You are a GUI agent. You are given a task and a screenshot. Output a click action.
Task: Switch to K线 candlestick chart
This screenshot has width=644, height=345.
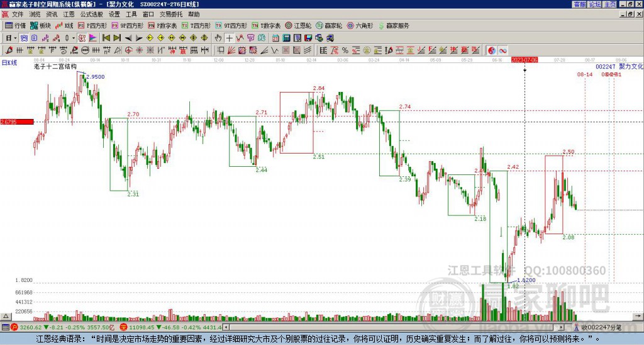(64, 25)
